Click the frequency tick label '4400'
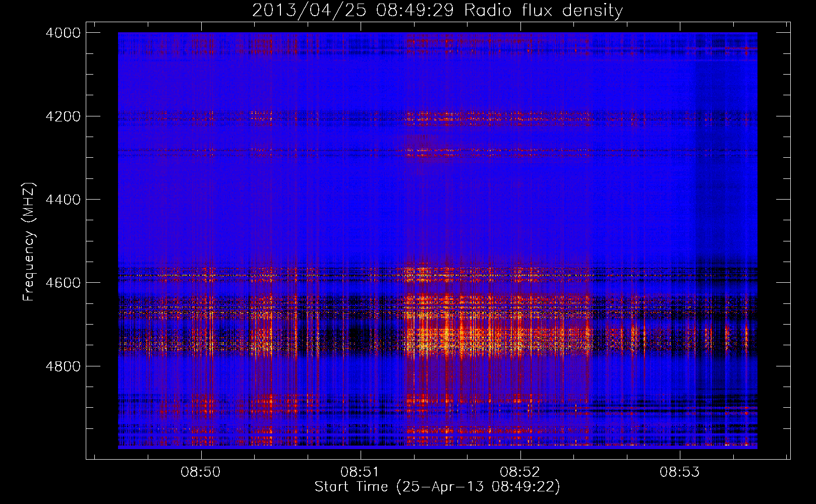 point(63,200)
